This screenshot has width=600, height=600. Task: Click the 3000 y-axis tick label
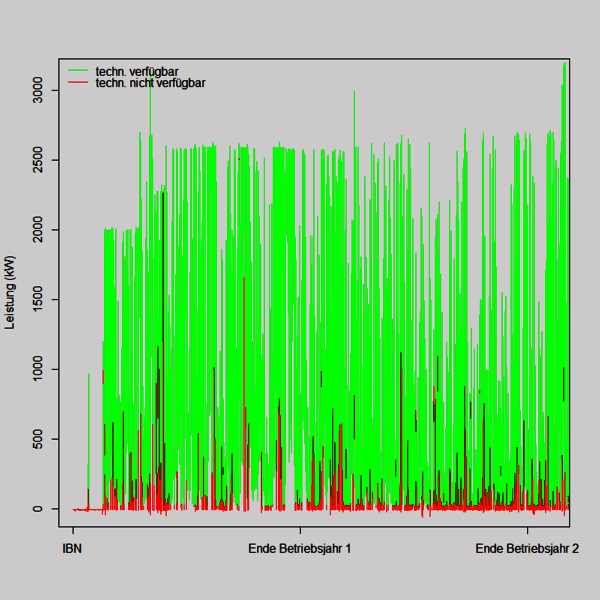point(38,91)
